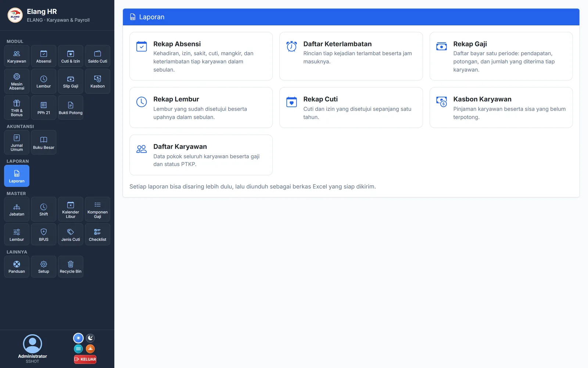Switch to the light sun theme
Image resolution: width=588 pixels, height=368 pixels.
[78, 338]
